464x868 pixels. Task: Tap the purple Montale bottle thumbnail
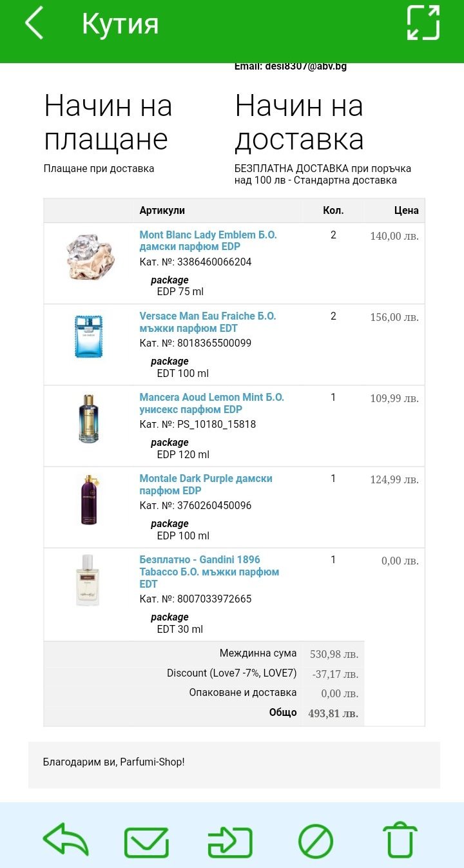pyautogui.click(x=88, y=499)
